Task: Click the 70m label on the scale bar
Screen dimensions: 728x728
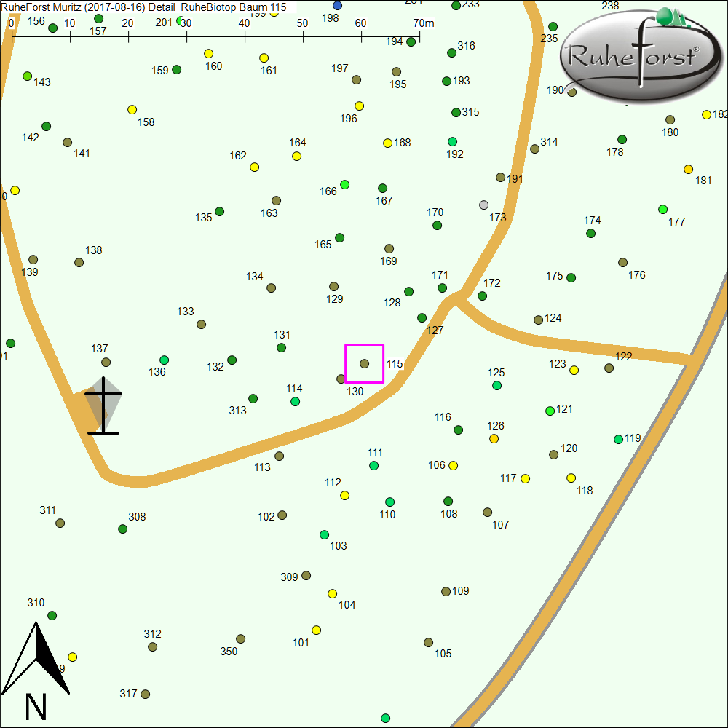Action: coord(423,23)
